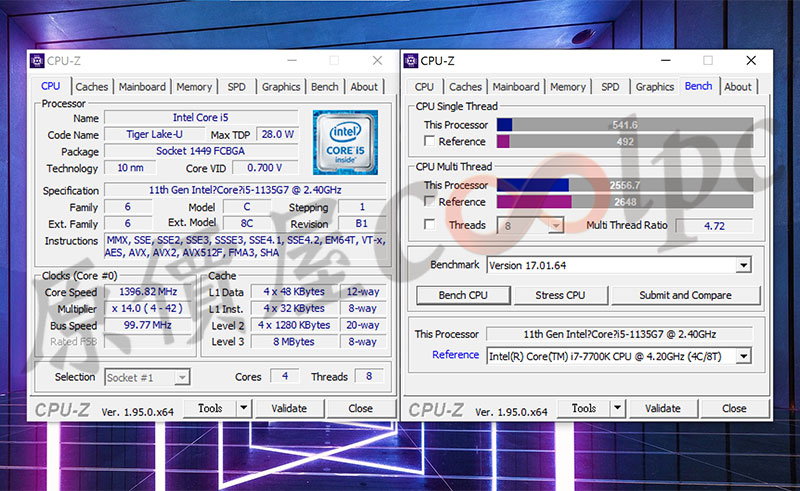Open Graphics tab in right window
Viewport: 800px width, 491px height.
(655, 87)
